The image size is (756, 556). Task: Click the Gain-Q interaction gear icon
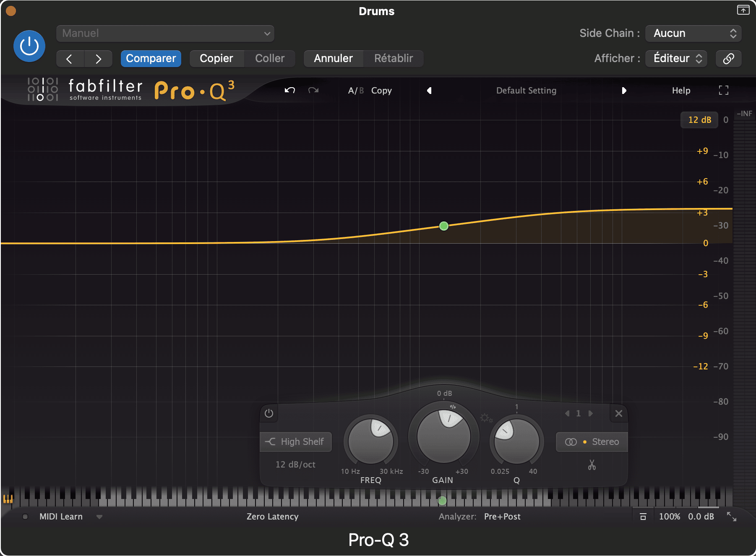click(x=486, y=418)
